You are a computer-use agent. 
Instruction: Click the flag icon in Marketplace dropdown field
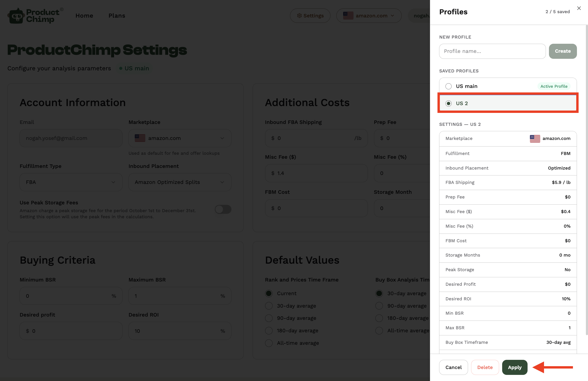(x=140, y=138)
